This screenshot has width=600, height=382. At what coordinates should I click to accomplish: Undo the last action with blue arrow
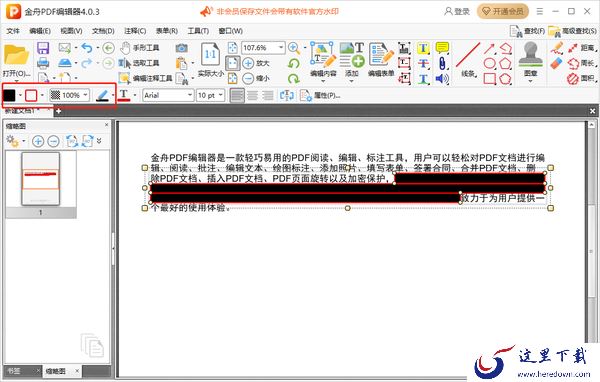point(87,48)
